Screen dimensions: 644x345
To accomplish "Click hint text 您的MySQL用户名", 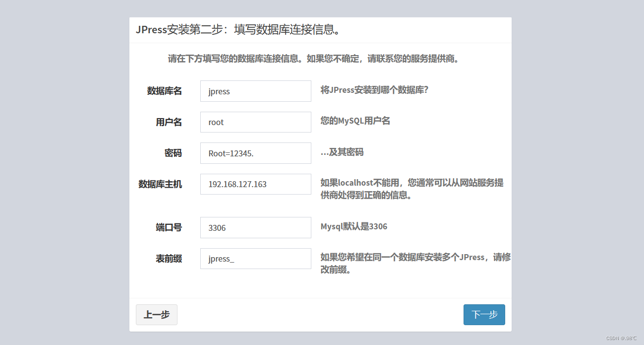I will (355, 121).
